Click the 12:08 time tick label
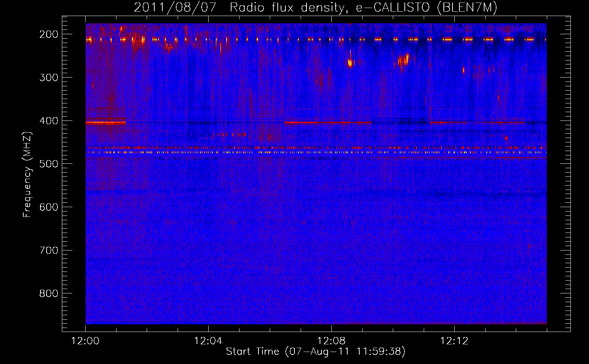 coord(331,341)
